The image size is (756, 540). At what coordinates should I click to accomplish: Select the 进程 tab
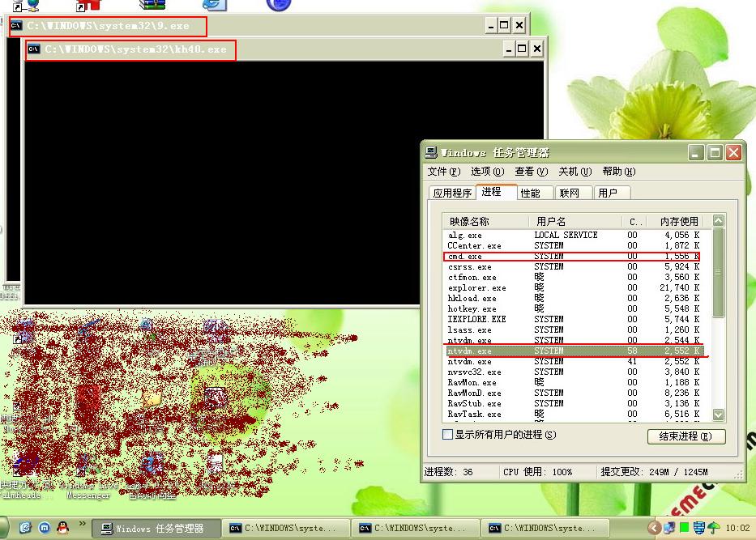[496, 192]
